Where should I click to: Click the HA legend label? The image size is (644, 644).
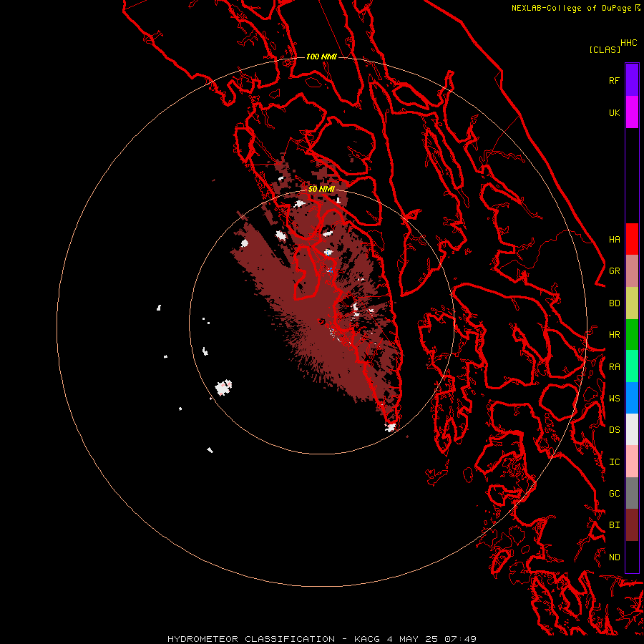click(614, 240)
